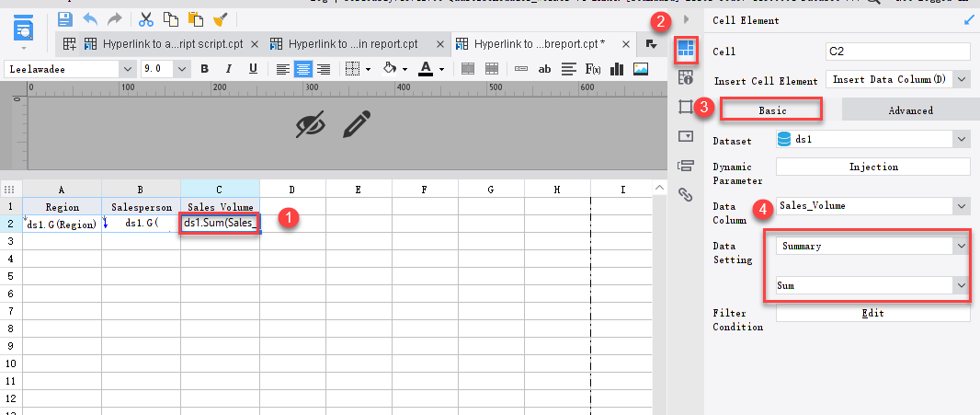Switch to the Advanced tab

(x=911, y=110)
